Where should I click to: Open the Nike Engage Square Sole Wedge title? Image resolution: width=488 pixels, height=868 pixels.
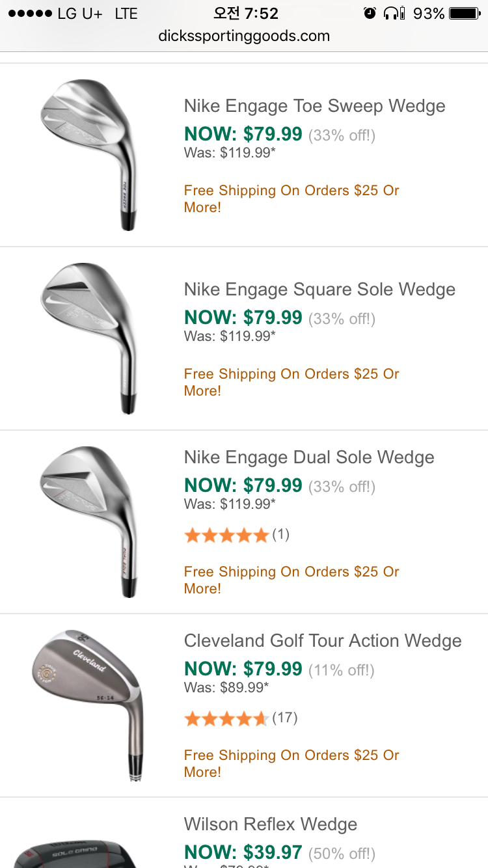[319, 290]
